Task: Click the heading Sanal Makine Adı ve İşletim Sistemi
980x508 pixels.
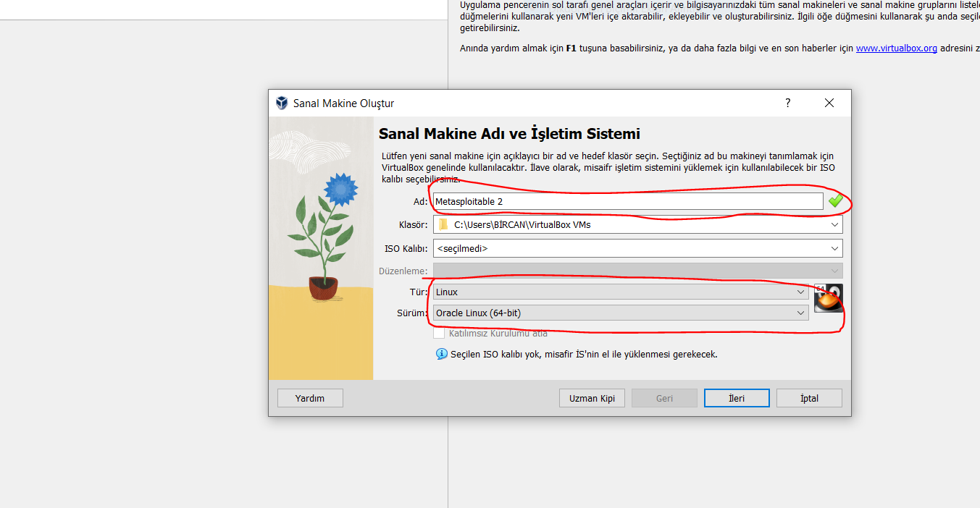Action: [x=509, y=134]
